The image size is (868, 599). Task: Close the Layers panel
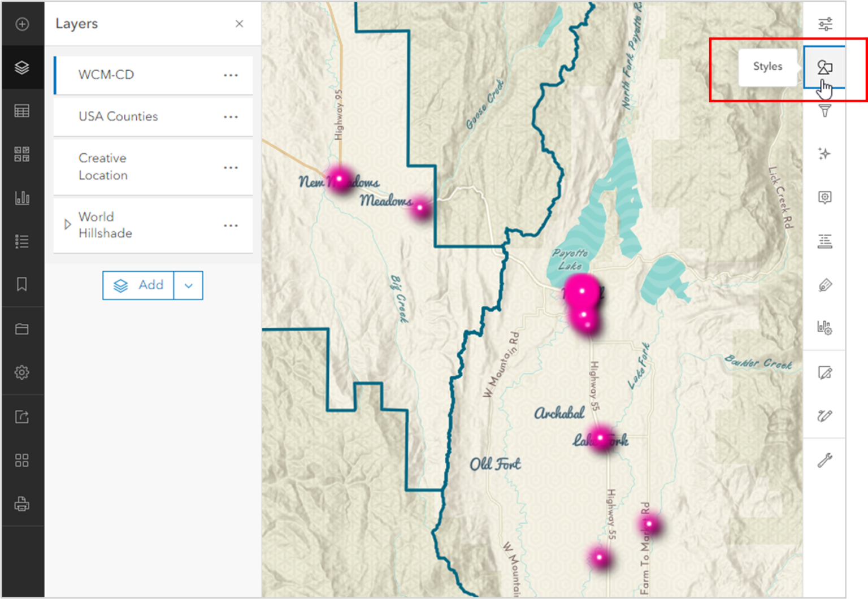click(239, 24)
